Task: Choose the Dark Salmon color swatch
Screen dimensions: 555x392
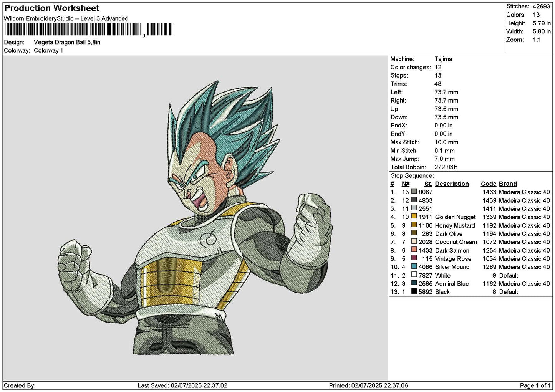Action: pos(414,250)
